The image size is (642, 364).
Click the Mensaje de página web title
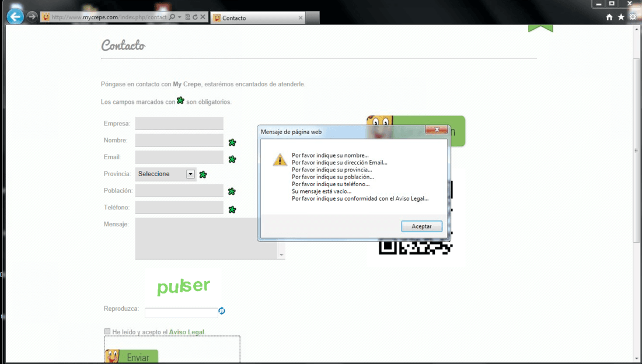pyautogui.click(x=291, y=132)
